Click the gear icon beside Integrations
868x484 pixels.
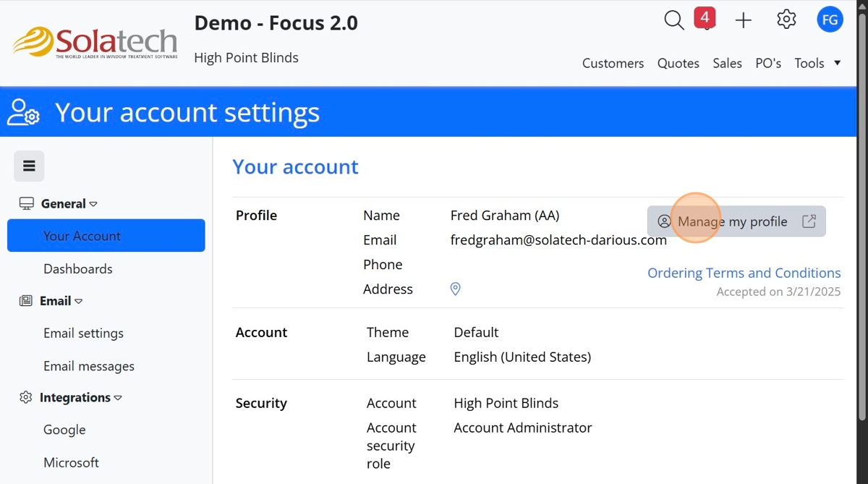point(26,397)
